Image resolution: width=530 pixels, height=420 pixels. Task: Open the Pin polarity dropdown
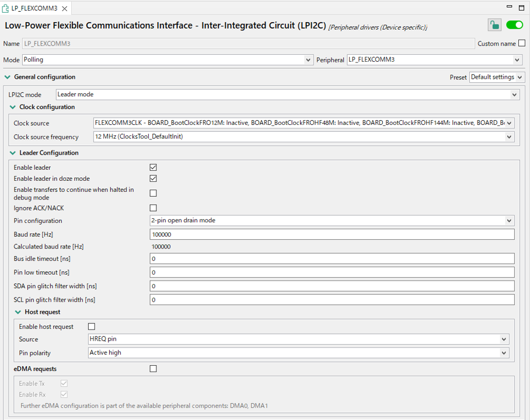[x=298, y=353]
